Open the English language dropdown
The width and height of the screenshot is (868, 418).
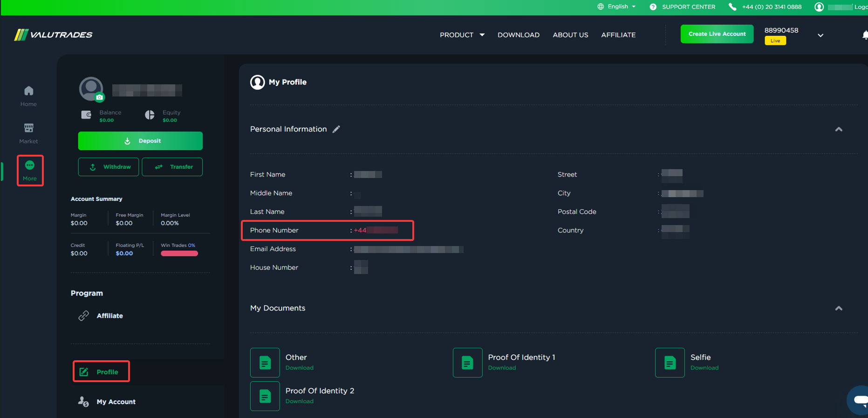point(617,7)
